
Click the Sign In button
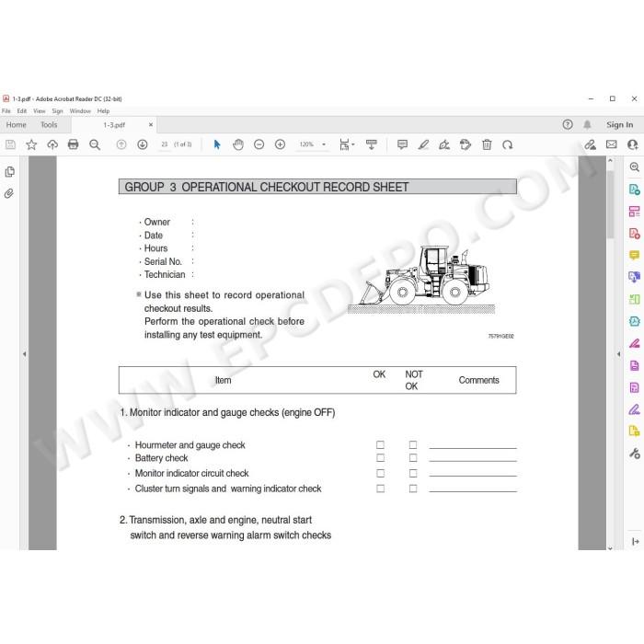(x=620, y=124)
